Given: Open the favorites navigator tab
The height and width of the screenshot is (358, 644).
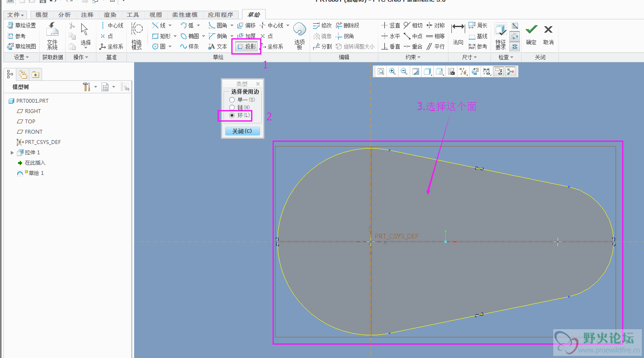Looking at the screenshot, I should [35, 75].
